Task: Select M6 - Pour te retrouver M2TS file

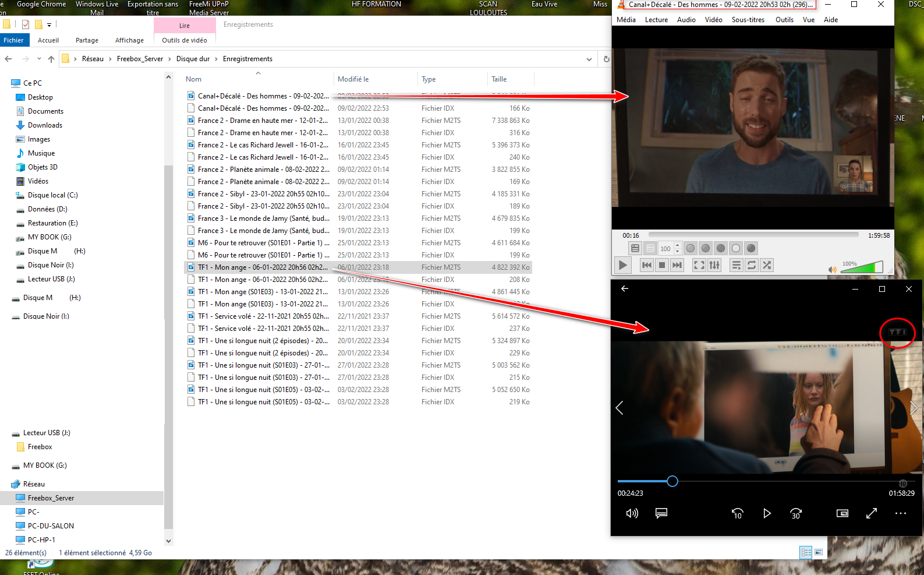Action: 358,243
